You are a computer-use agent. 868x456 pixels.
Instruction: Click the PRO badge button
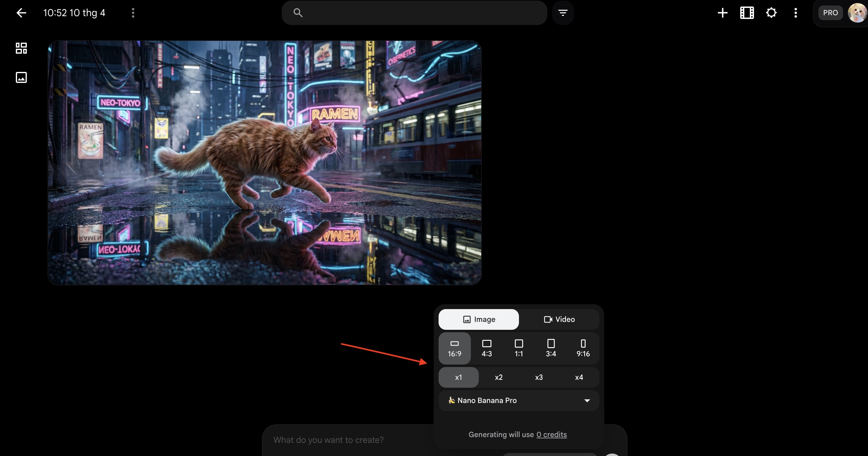[x=830, y=13]
